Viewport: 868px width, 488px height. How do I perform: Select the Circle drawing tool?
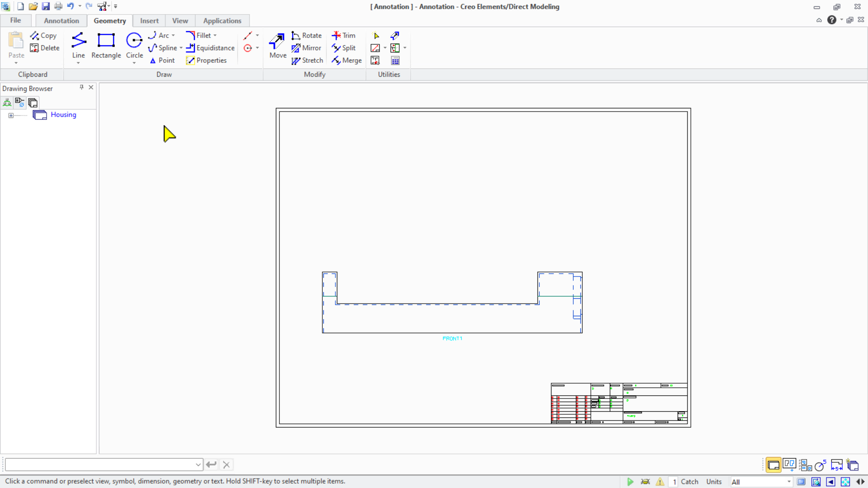point(134,46)
